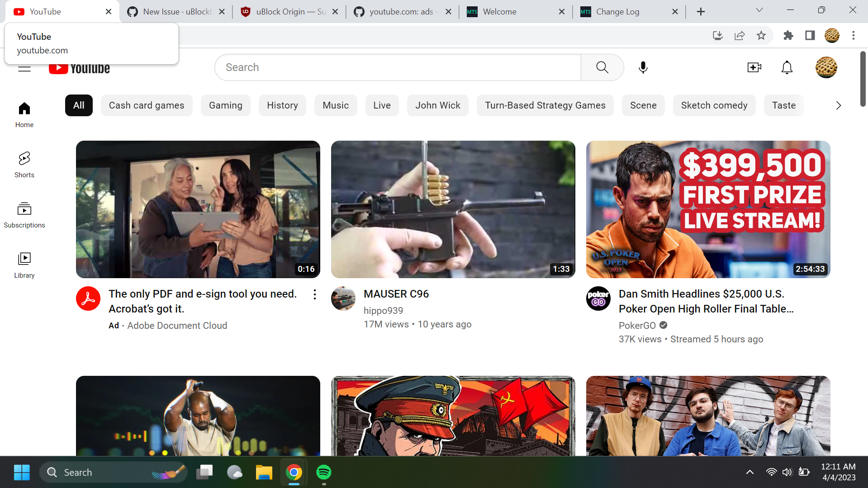Go to Subscriptions in the sidebar
The image size is (868, 488).
[x=24, y=214]
